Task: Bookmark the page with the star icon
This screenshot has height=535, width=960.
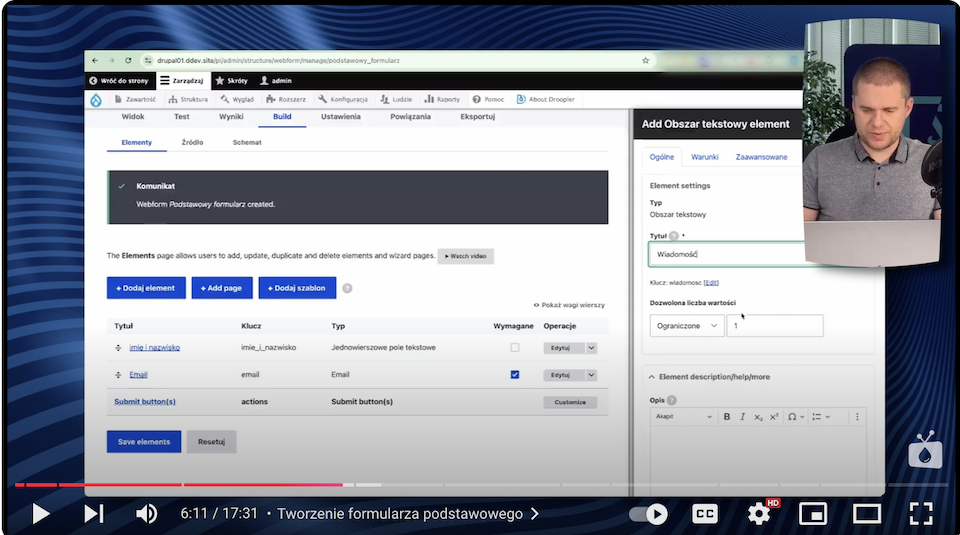Action: 645,61
